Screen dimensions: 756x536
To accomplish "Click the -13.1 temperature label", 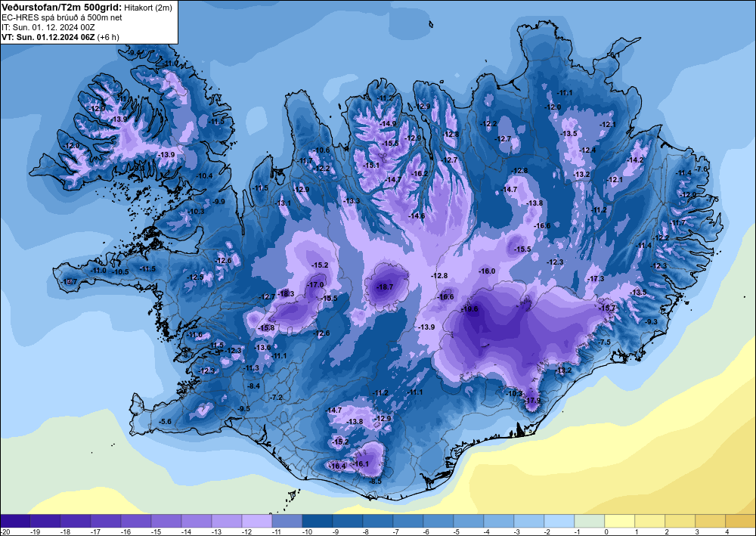I will [283, 203].
